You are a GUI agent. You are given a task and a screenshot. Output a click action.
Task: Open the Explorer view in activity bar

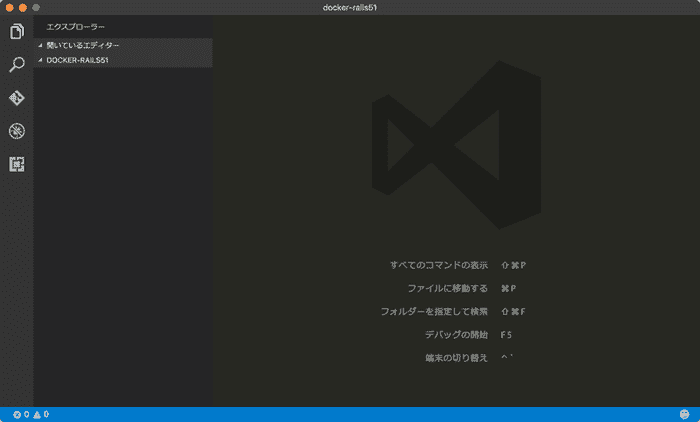[x=17, y=31]
